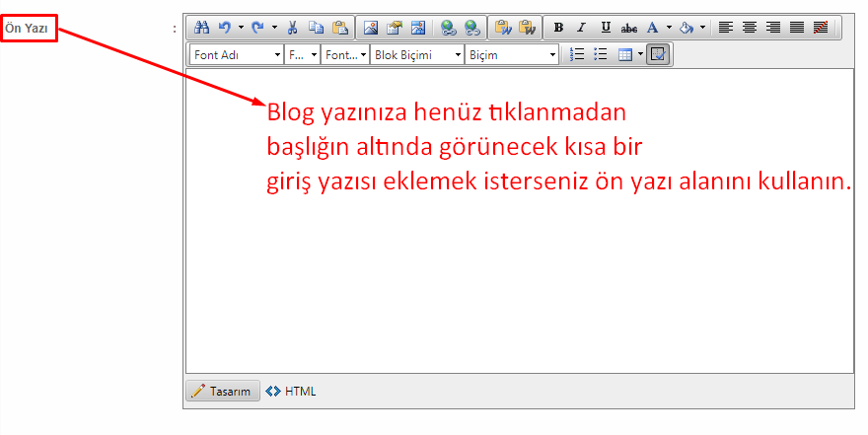Insert a bulleted list

[x=600, y=54]
